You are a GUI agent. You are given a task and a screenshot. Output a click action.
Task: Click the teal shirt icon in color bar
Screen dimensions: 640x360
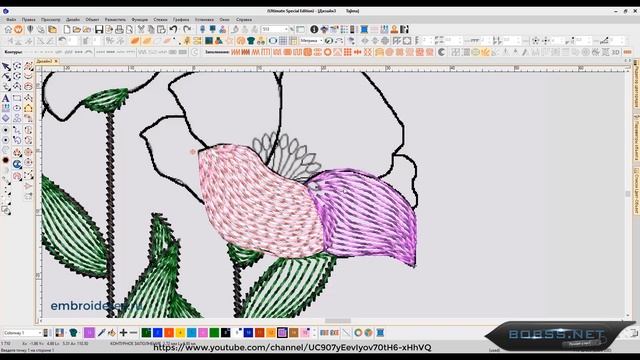73,333
